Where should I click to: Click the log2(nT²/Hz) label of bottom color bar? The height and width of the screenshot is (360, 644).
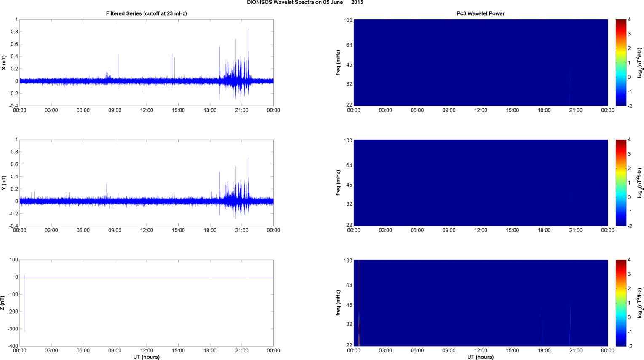pos(640,303)
